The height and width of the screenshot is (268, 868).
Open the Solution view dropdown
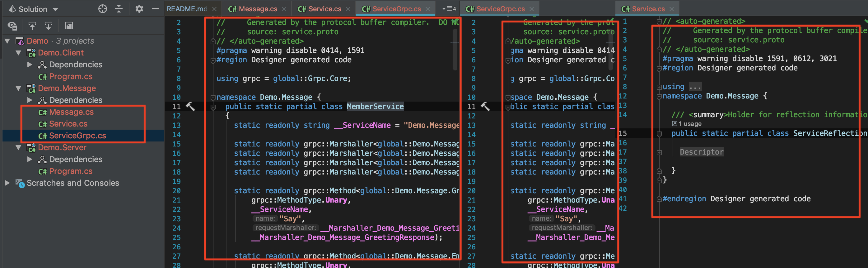point(56,9)
